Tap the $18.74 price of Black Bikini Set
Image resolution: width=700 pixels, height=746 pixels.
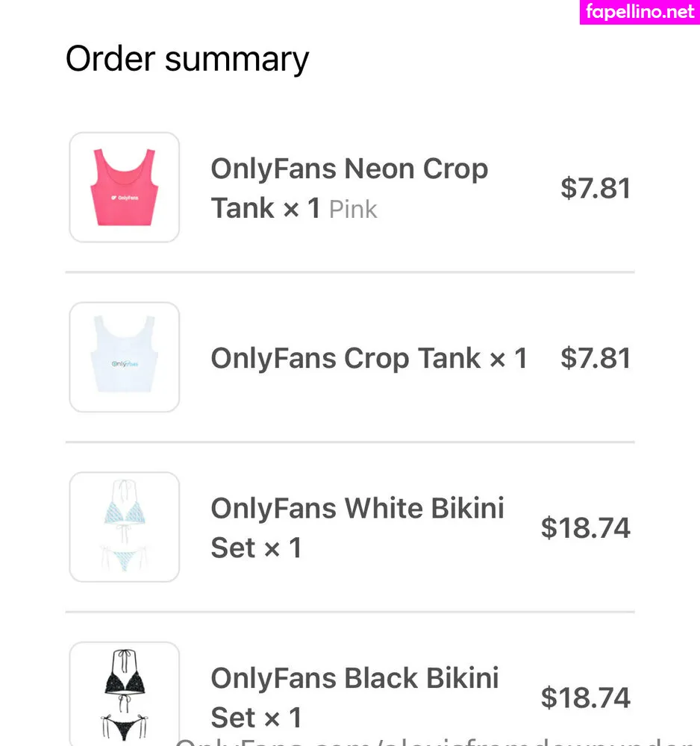(586, 698)
